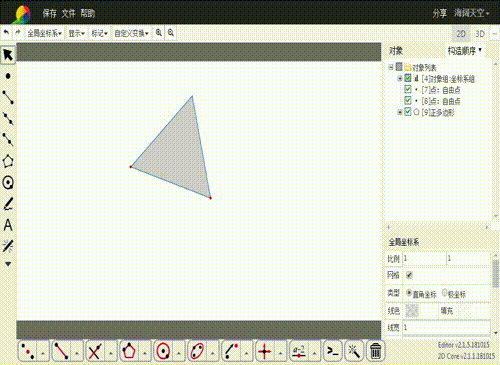Viewport: 500px width, 365px height.
Task: Select the text 'A' tool
Action: click(8, 225)
